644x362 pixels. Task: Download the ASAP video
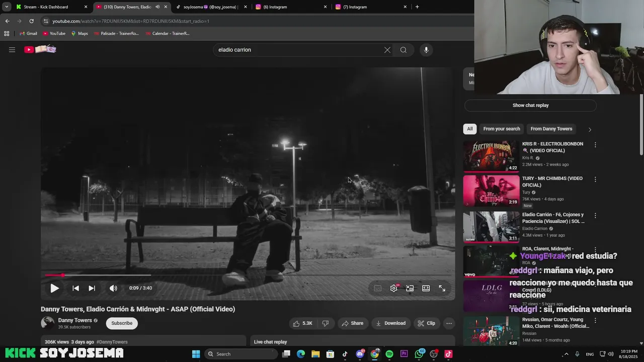390,323
